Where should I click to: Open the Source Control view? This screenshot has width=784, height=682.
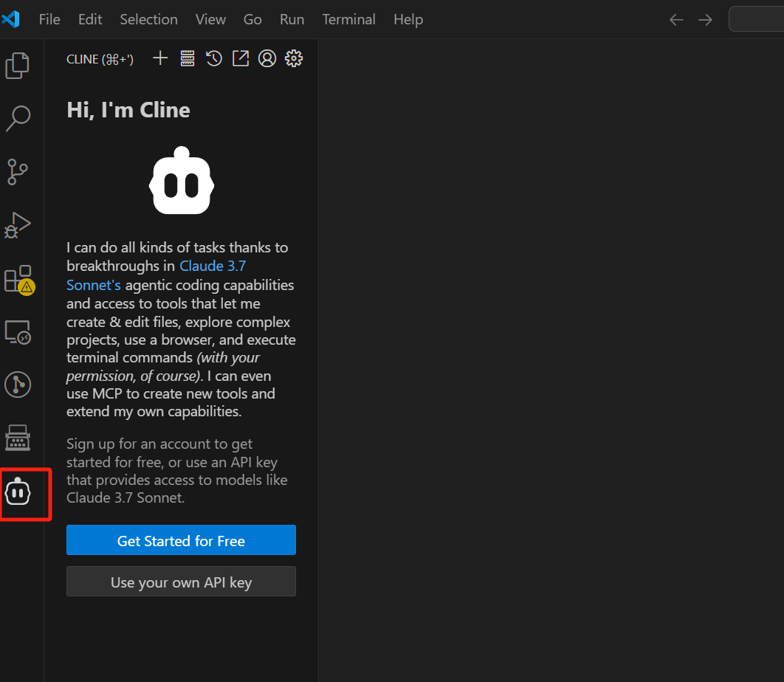click(x=18, y=172)
